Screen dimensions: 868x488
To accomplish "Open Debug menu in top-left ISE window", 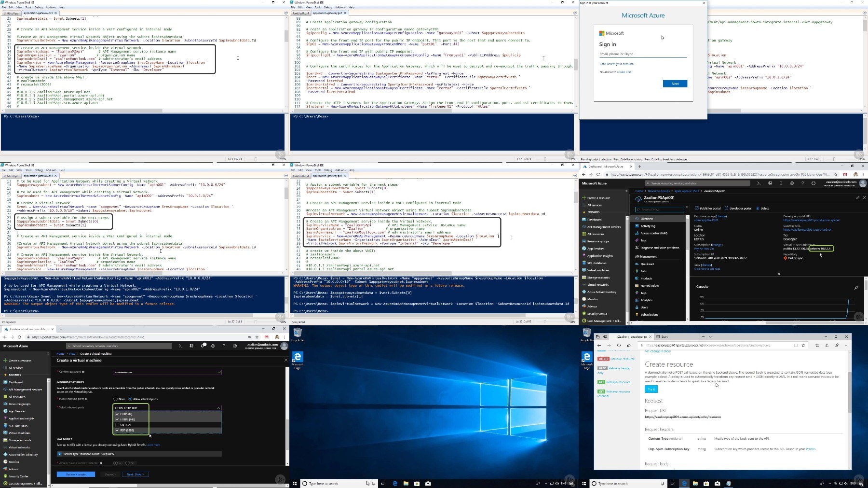I will point(39,7).
